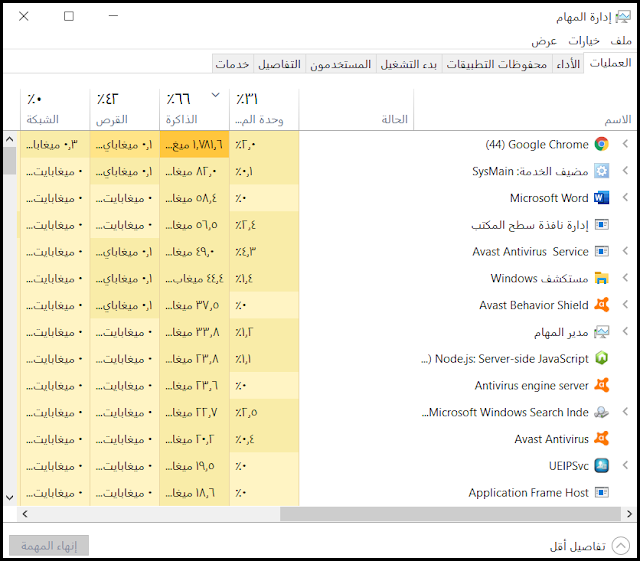Select the Node.js process icon
Viewport: 640px width, 561px height.
(601, 358)
